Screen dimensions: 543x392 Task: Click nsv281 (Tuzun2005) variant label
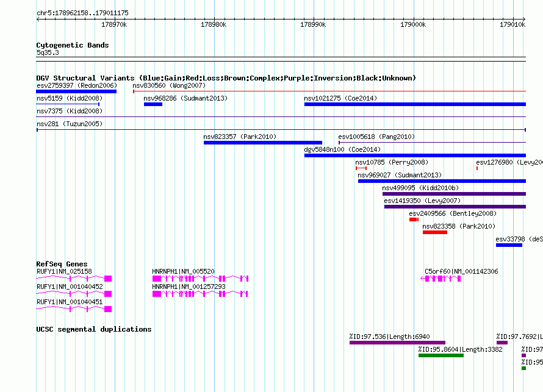pos(70,124)
